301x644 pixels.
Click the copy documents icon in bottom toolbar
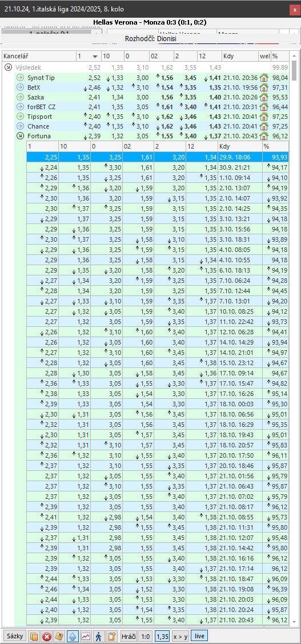34,636
